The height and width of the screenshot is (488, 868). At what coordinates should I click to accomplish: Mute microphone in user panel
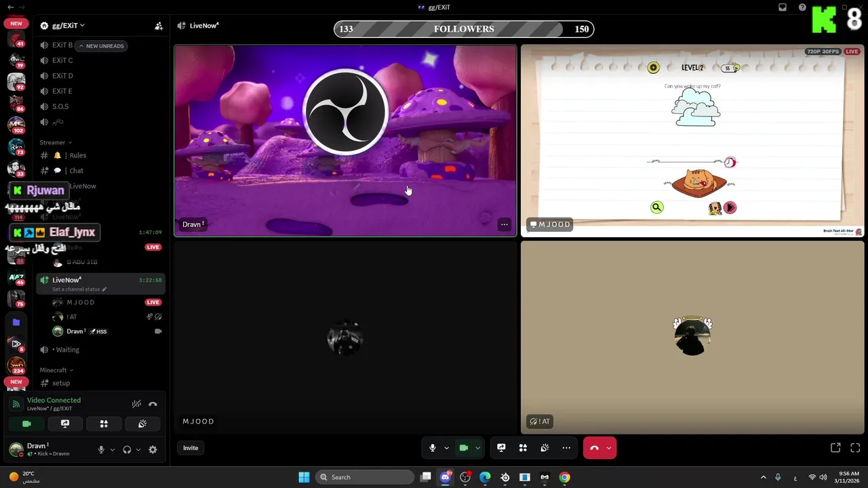point(101,449)
